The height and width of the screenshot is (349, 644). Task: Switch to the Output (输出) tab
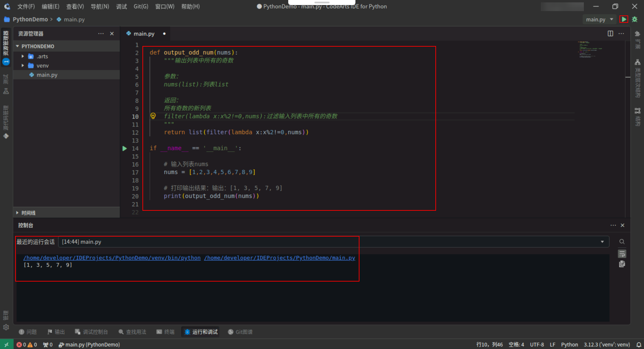[x=56, y=332]
